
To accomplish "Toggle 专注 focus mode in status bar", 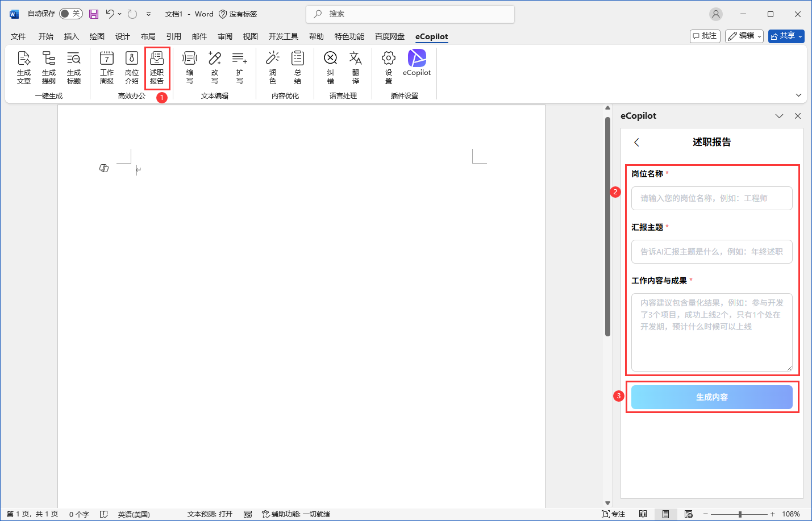I will pos(613,514).
